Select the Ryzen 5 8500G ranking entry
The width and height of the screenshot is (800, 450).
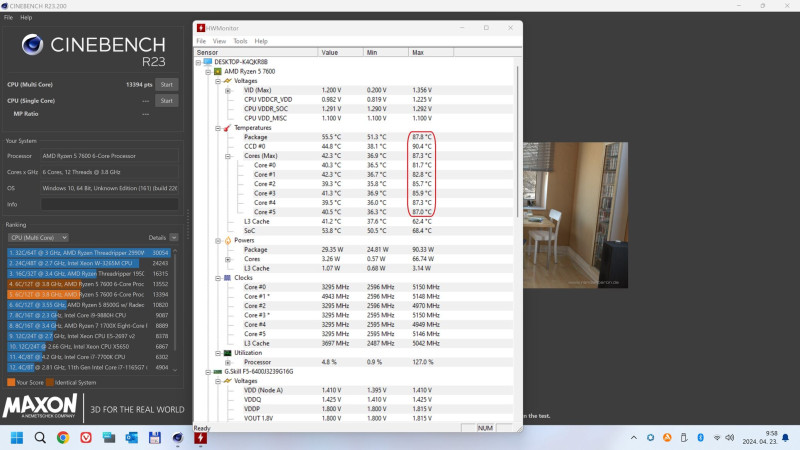88,305
